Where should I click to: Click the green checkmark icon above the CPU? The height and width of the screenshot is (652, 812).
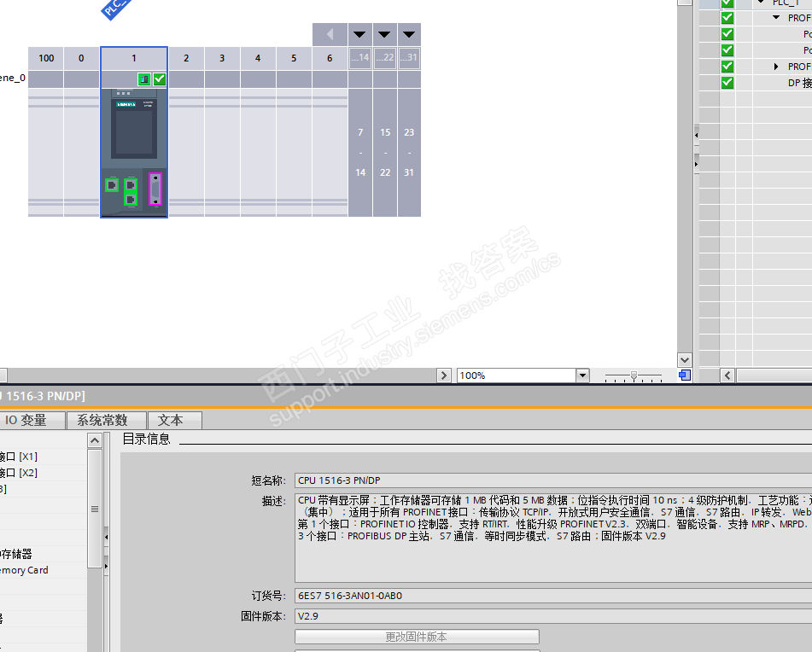click(160, 79)
